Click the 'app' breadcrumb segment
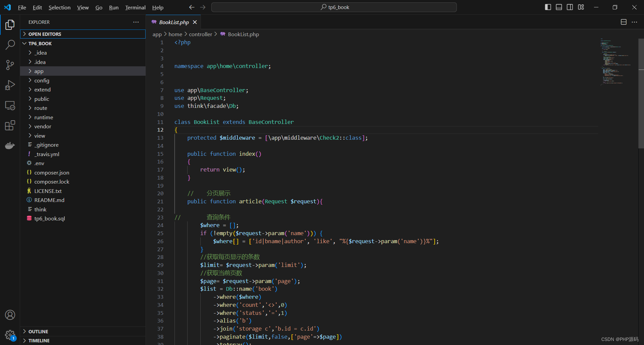The width and height of the screenshot is (644, 345). [x=157, y=34]
